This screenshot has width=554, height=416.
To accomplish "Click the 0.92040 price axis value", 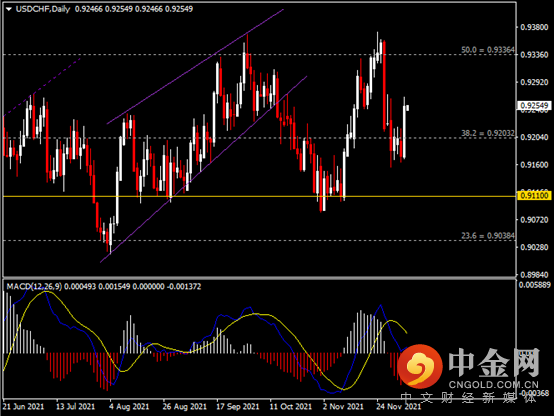I will (534, 137).
